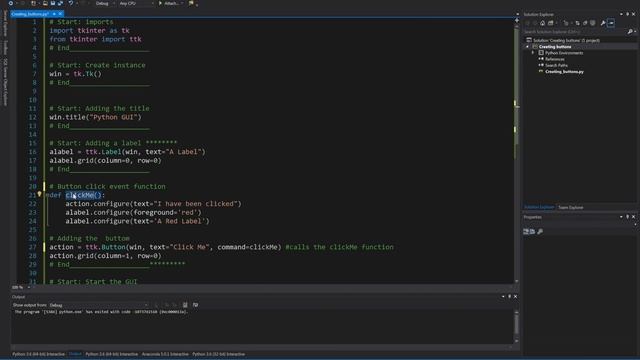Viewport: 640px width, 360px height.
Task: Open the Debug configuration dropdown
Action: 104,3
